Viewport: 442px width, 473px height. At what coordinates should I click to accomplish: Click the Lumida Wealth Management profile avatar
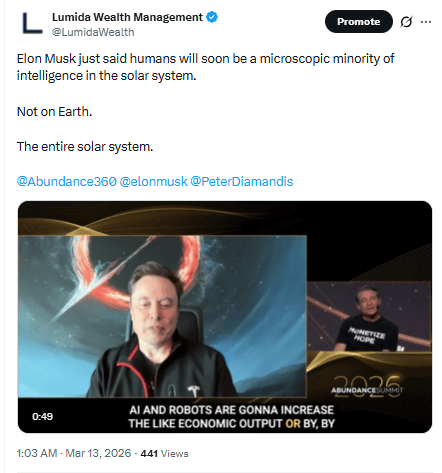tap(32, 23)
